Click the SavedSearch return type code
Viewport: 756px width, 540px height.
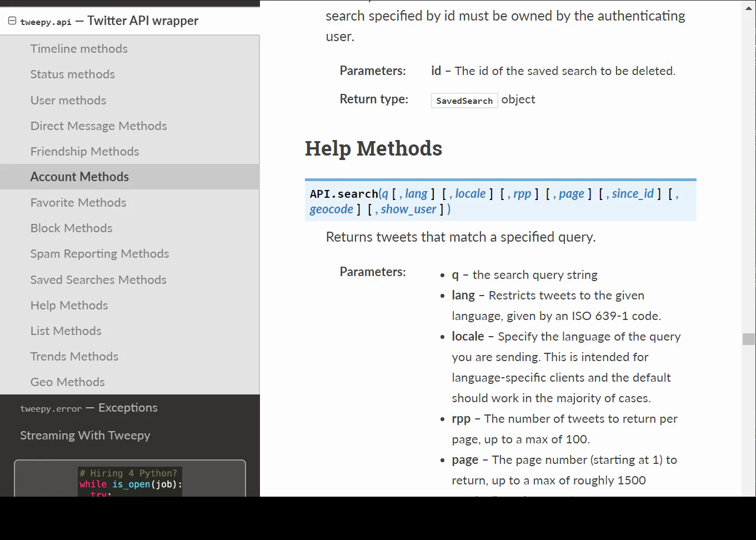464,101
